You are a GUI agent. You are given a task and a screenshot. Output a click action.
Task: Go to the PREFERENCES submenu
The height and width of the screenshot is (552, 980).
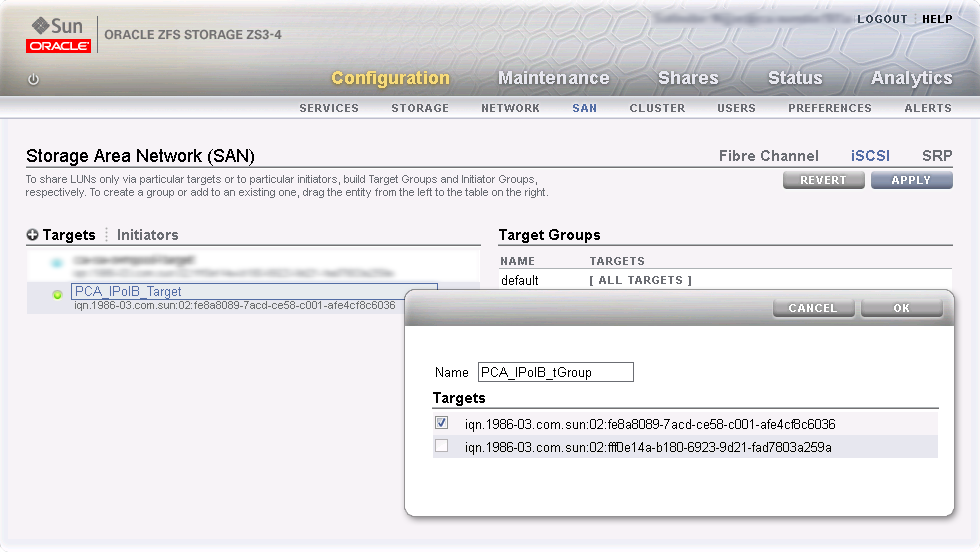829,108
